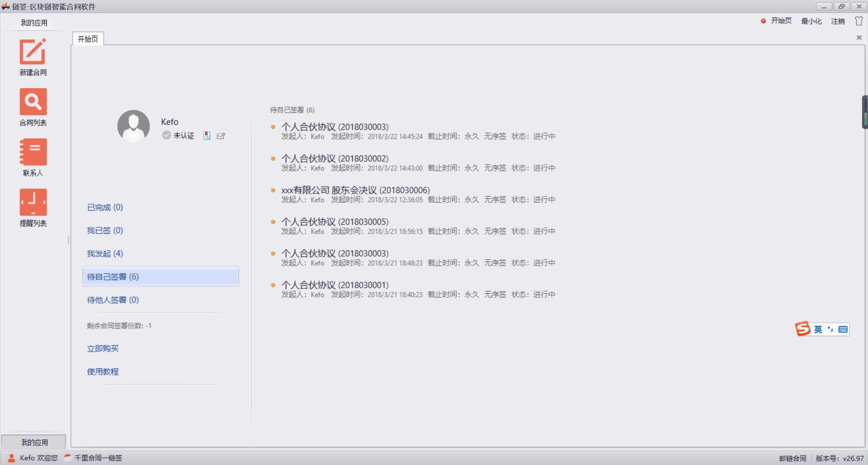Click 最小化 in the top menu
The height and width of the screenshot is (465, 868).
click(811, 21)
